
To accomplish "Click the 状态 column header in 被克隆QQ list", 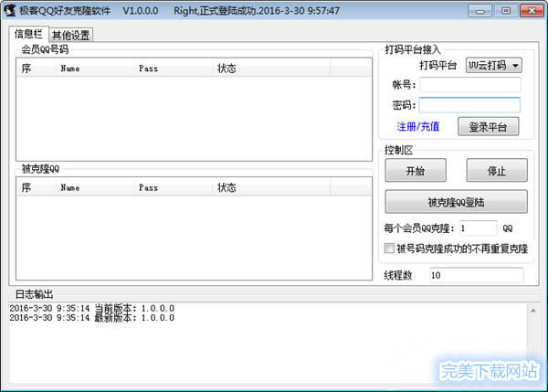I will (x=271, y=187).
